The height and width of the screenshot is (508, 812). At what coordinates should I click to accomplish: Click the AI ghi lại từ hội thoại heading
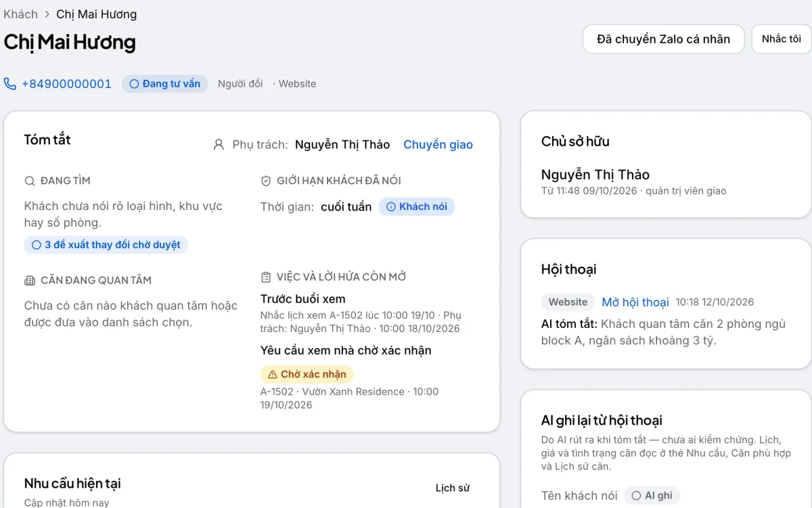pyautogui.click(x=602, y=421)
